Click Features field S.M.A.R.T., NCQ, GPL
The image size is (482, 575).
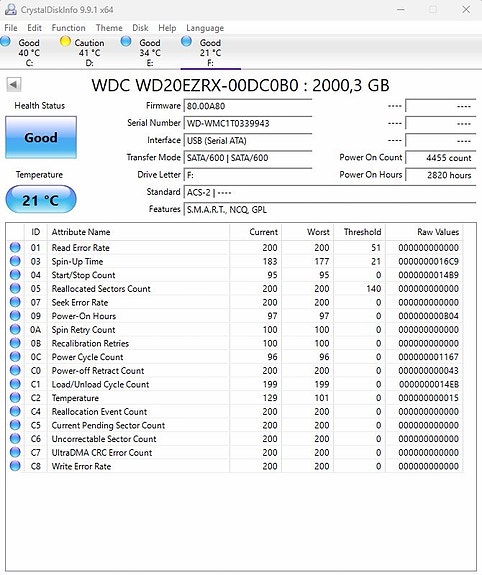coord(330,209)
